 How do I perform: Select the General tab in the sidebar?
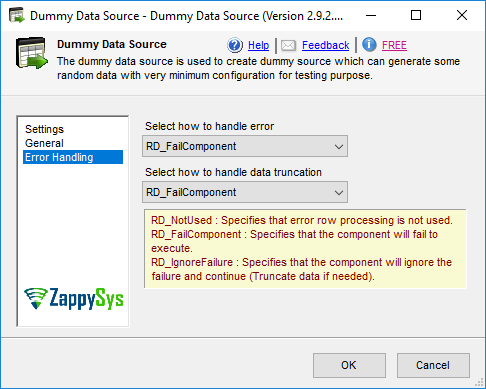click(x=44, y=143)
